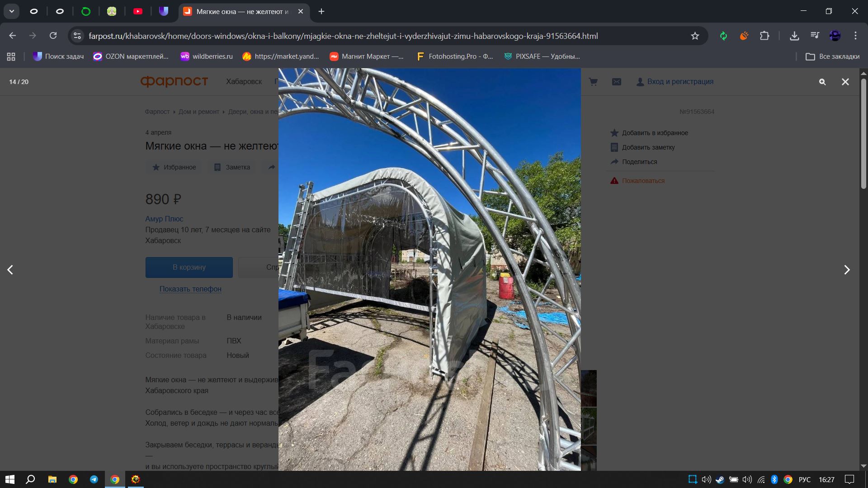Go to the next photo arrow

point(847,270)
